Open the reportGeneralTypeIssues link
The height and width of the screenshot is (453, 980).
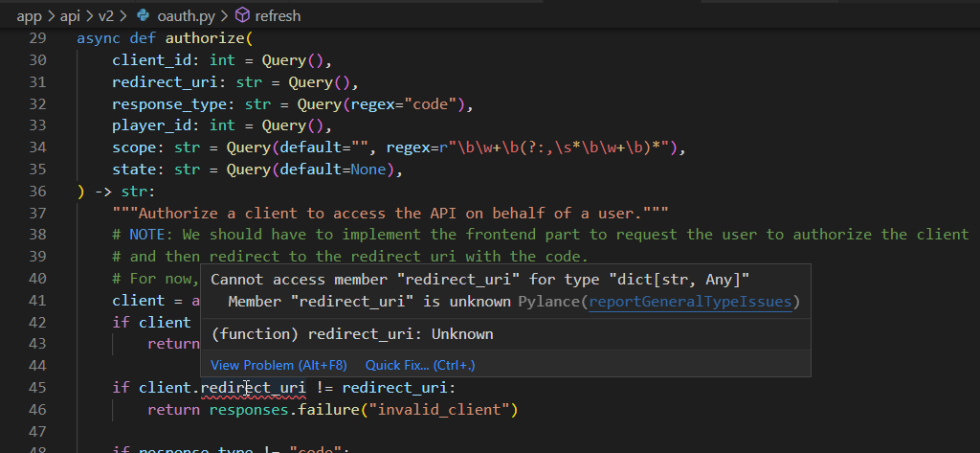(690, 302)
